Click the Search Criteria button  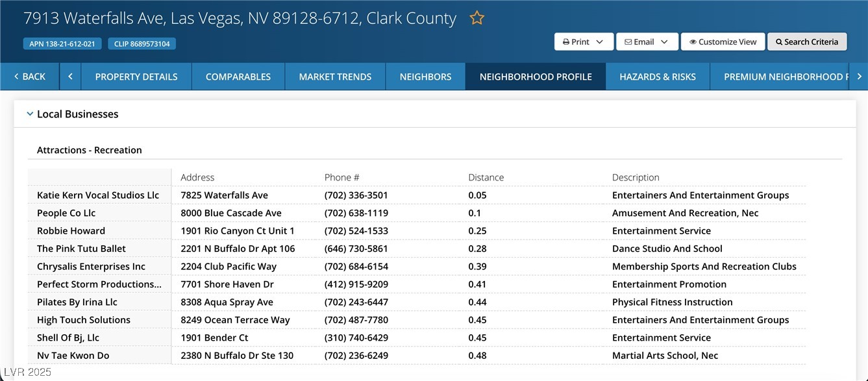[807, 42]
